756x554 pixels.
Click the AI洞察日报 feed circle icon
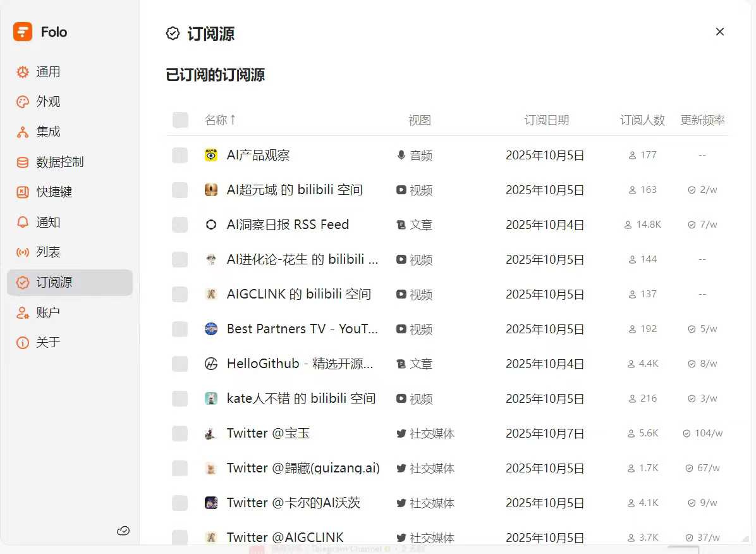coord(211,225)
